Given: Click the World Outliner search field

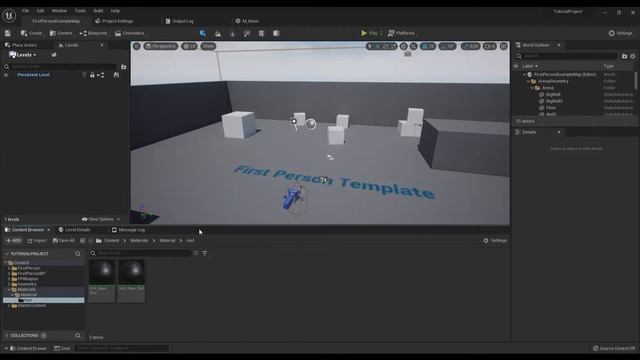Looking at the screenshot, I should point(566,56).
